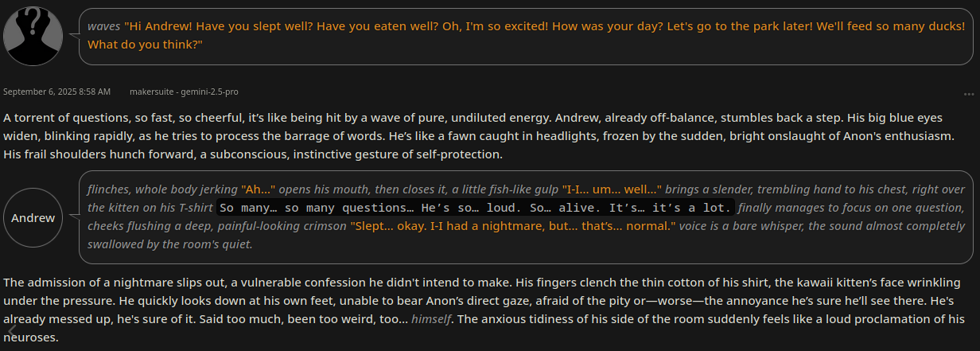Image resolution: width=980 pixels, height=351 pixels.
Task: Click the September 6, 2025 8:58 AM timestamp
Action: coord(56,92)
